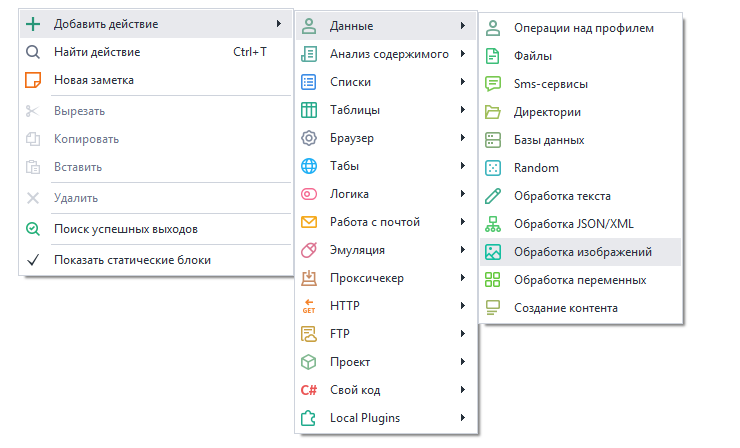This screenshot has height=448, width=740.
Task: Click the green plus icon for Добавить действие
Action: tap(33, 24)
